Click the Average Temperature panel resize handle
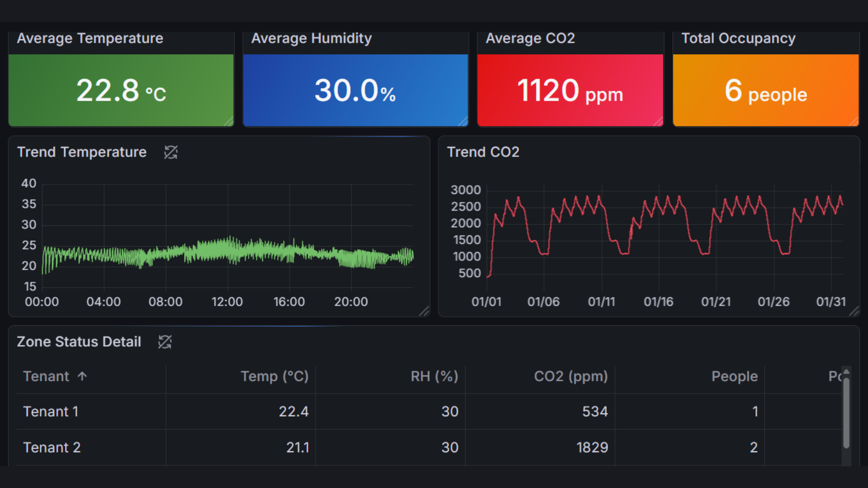Image resolution: width=868 pixels, height=488 pixels. [229, 121]
